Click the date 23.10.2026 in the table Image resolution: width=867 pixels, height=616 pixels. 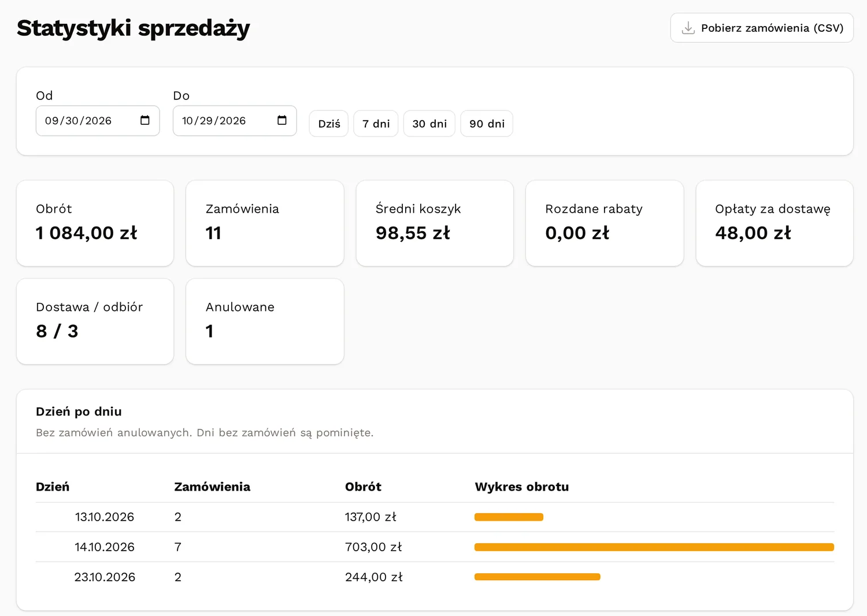pyautogui.click(x=105, y=577)
